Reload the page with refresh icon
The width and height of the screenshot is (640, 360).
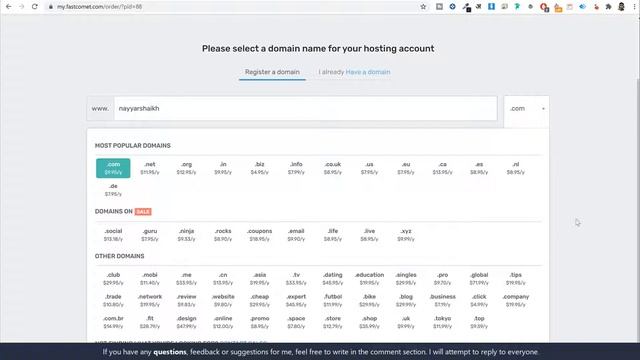click(x=35, y=7)
